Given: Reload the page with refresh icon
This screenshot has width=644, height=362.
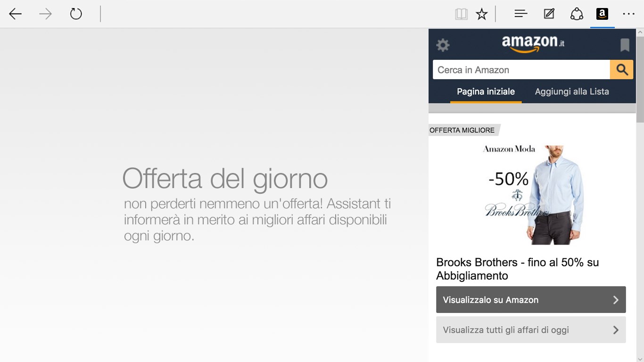Looking at the screenshot, I should [76, 14].
